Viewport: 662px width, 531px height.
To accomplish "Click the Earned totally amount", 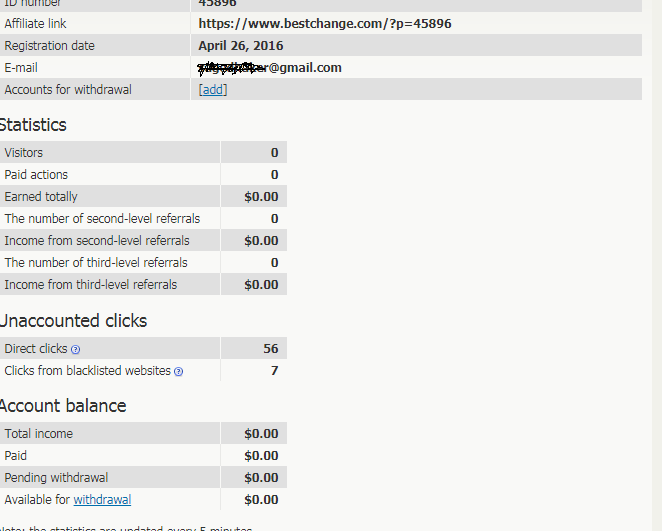I will click(x=261, y=197).
